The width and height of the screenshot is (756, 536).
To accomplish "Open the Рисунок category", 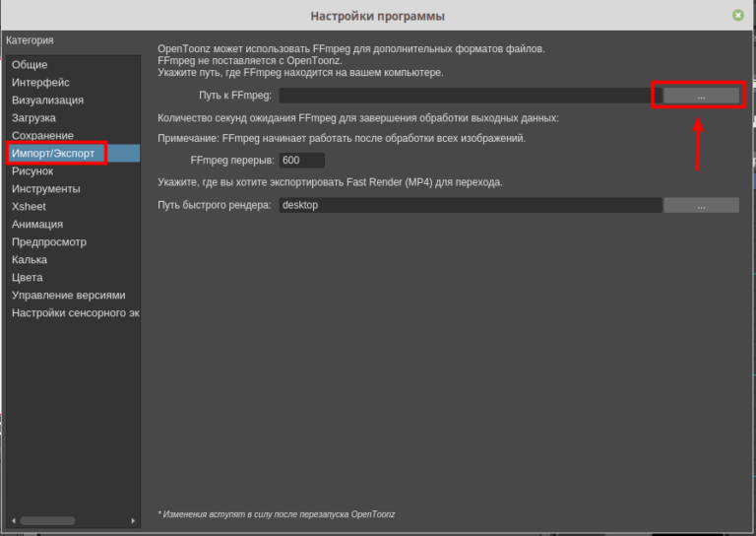I will [73, 171].
